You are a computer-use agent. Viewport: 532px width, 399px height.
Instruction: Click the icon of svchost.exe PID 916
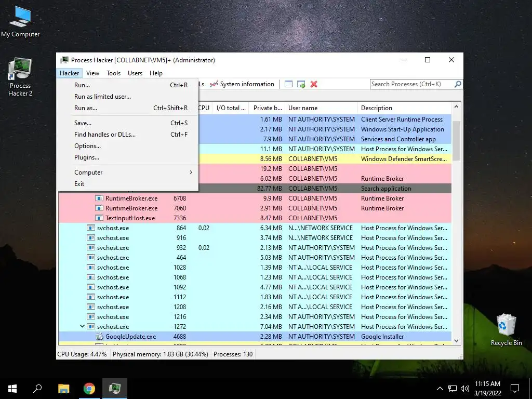click(x=90, y=238)
